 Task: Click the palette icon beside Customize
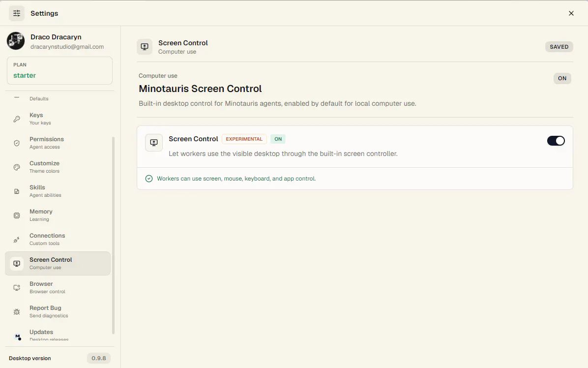click(17, 167)
